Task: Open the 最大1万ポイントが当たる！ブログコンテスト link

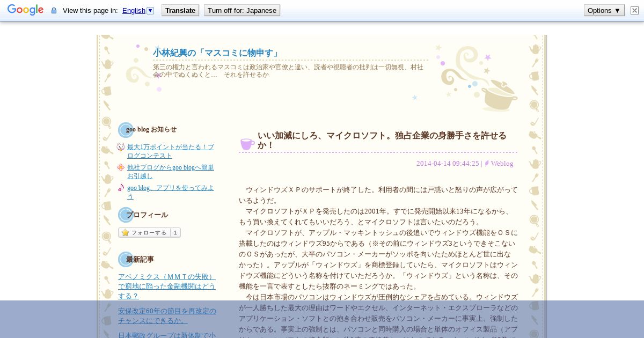Action: point(171,151)
